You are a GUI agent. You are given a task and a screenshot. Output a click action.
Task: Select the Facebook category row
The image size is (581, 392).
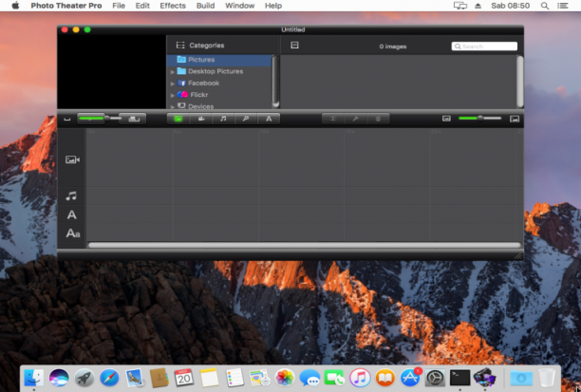[219, 83]
